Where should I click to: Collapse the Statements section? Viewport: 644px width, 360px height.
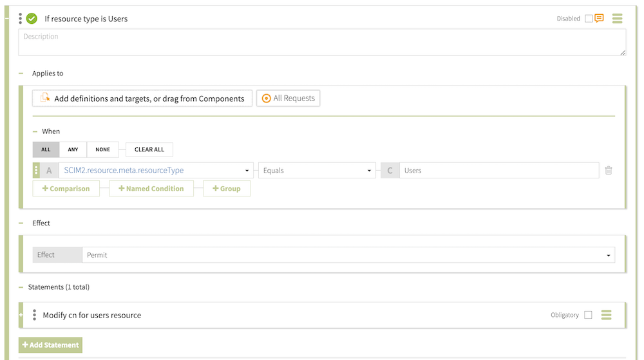tap(21, 287)
